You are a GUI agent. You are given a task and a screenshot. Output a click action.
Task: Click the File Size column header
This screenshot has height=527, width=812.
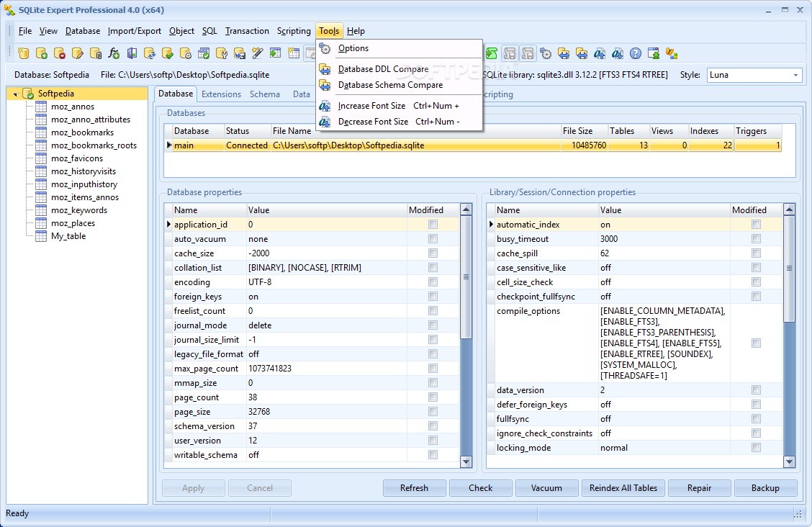(584, 132)
